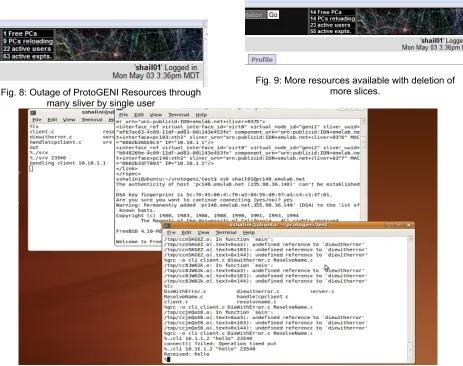Click 'DieWithError.c' in the front terminal listing
Image resolution: width=463 pixels, height=366 pixels.
click(185, 291)
